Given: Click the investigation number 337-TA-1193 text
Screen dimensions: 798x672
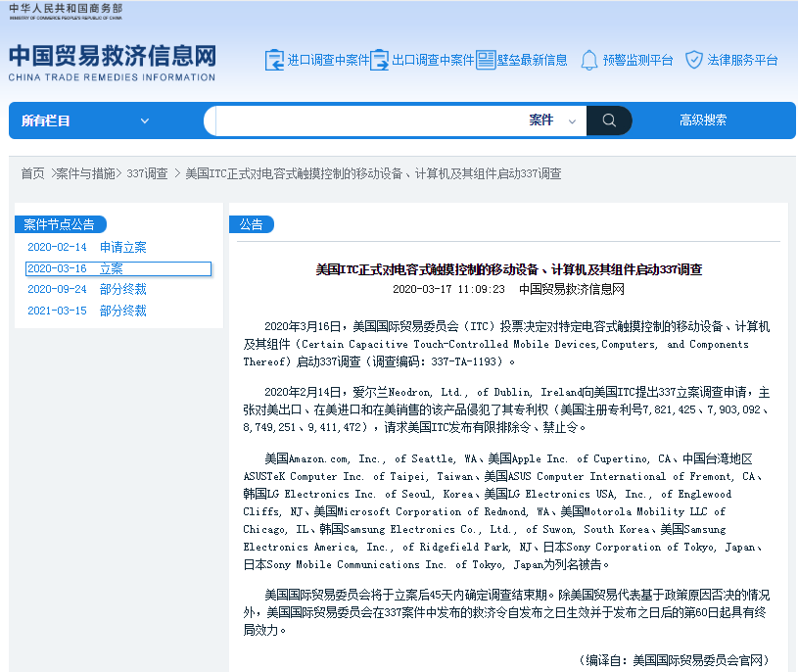Looking at the screenshot, I should (464, 361).
